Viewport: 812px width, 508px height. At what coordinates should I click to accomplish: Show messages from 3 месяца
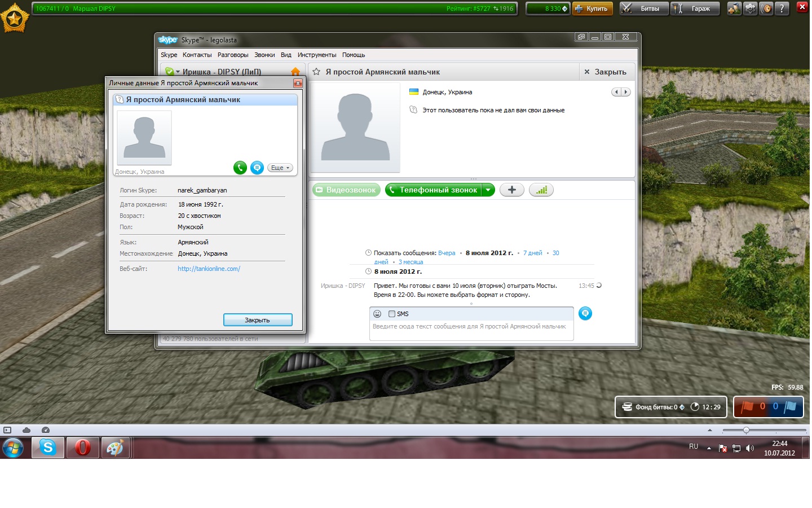[411, 262]
